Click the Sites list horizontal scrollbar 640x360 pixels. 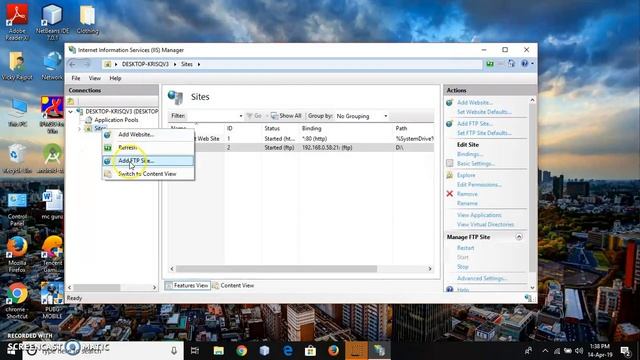click(276, 269)
